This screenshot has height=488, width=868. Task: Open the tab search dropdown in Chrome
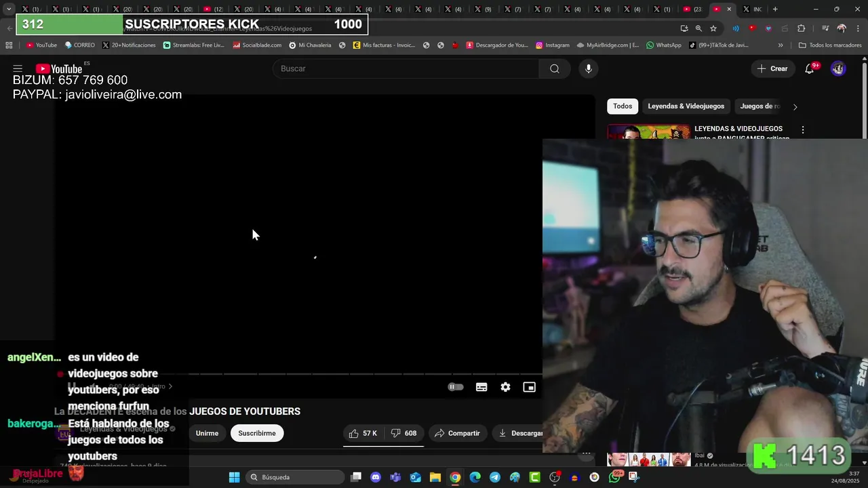click(x=9, y=9)
